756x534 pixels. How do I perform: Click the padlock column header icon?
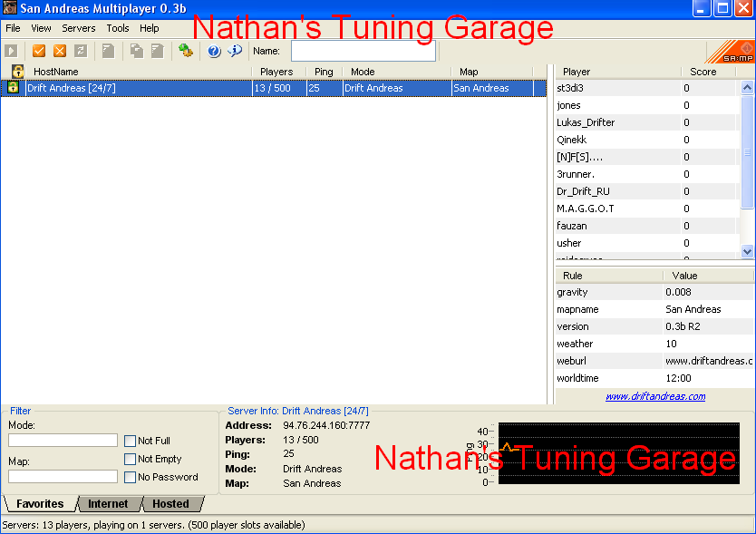coord(18,72)
